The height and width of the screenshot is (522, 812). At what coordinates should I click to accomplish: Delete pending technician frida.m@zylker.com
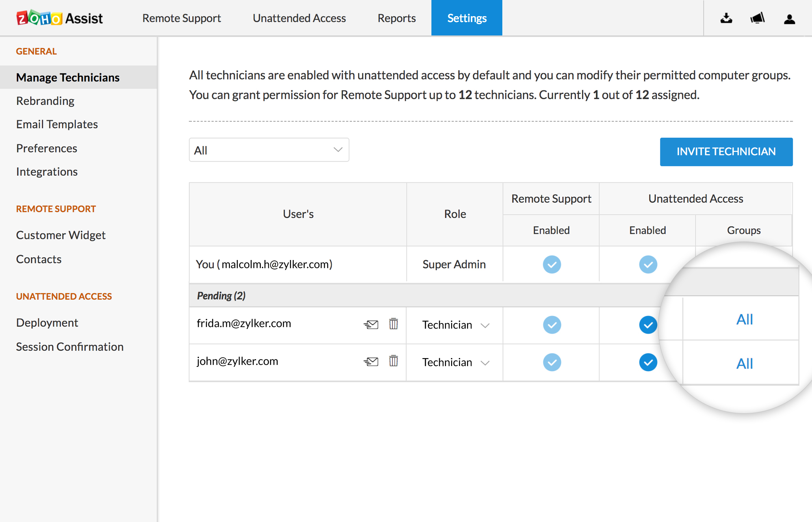pos(393,324)
